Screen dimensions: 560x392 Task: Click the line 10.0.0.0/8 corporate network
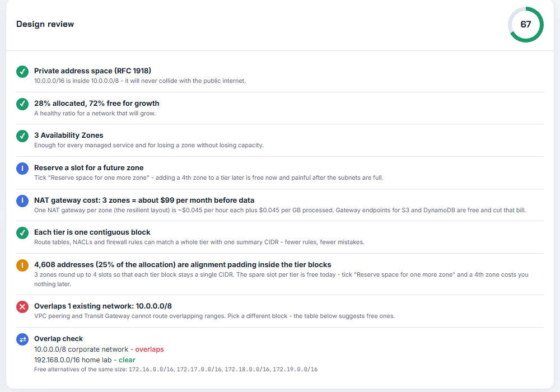coord(99,349)
